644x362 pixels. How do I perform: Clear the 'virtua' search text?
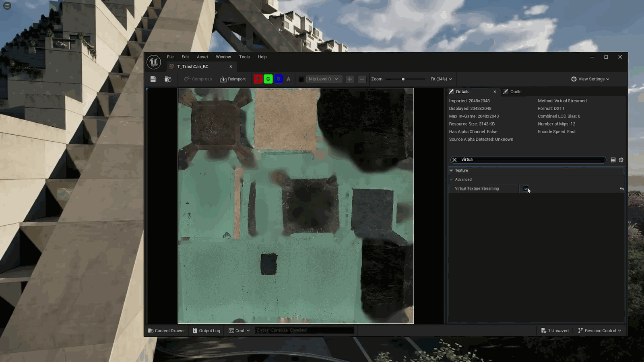click(x=454, y=160)
